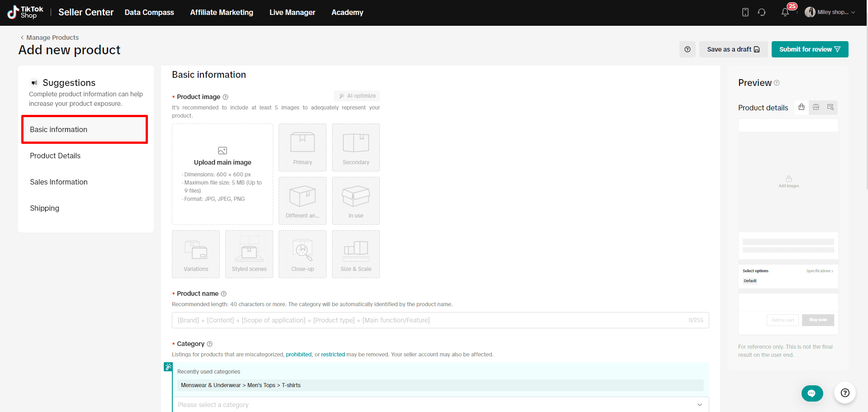Switch preview to search view icon
The image size is (868, 412).
830,107
